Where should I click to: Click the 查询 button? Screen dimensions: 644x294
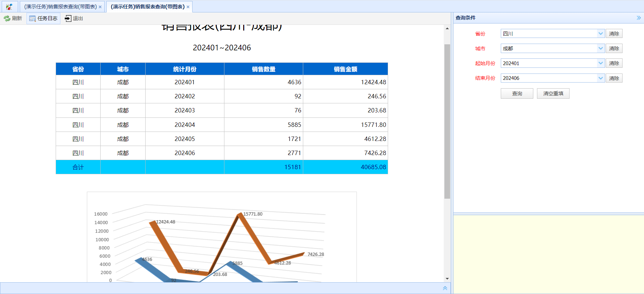click(x=517, y=93)
